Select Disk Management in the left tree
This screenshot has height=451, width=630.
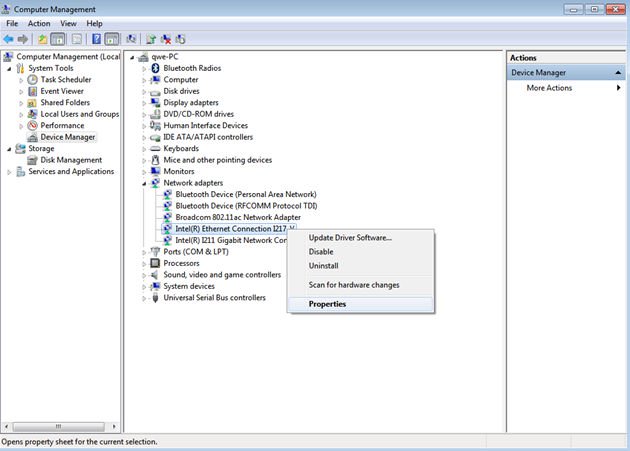(71, 160)
